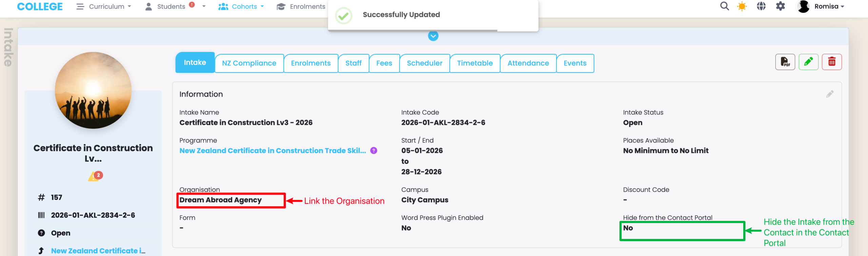Open the settings gear icon

click(781, 6)
